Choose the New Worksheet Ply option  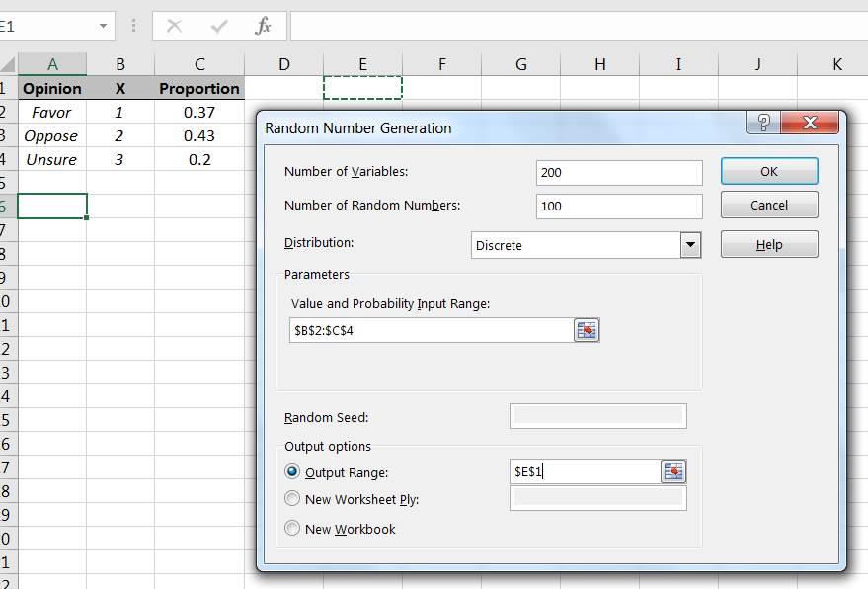coord(292,499)
